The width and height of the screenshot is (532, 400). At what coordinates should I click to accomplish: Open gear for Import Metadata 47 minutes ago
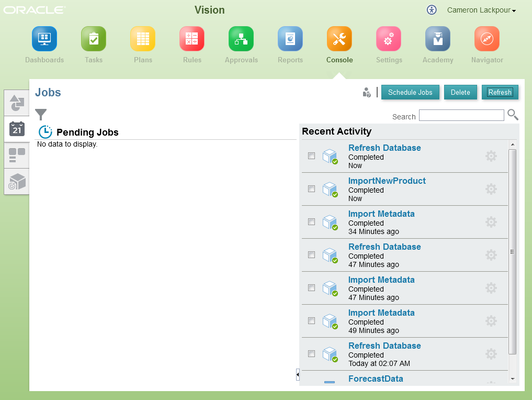point(491,288)
